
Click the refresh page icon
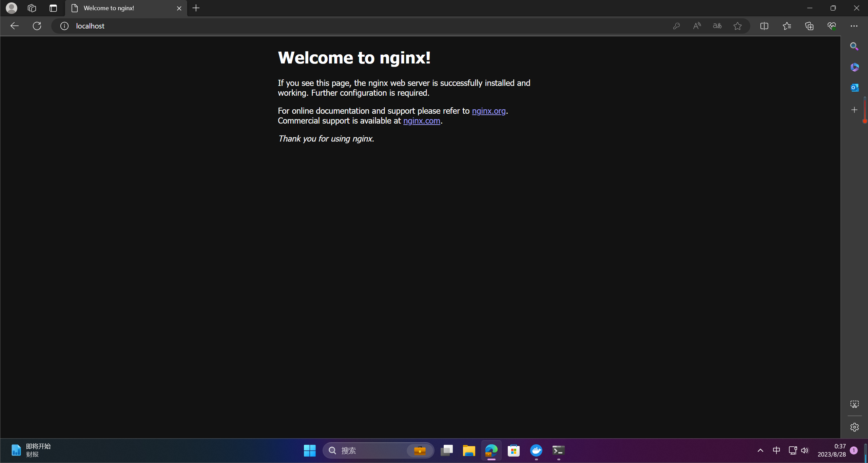[37, 26]
